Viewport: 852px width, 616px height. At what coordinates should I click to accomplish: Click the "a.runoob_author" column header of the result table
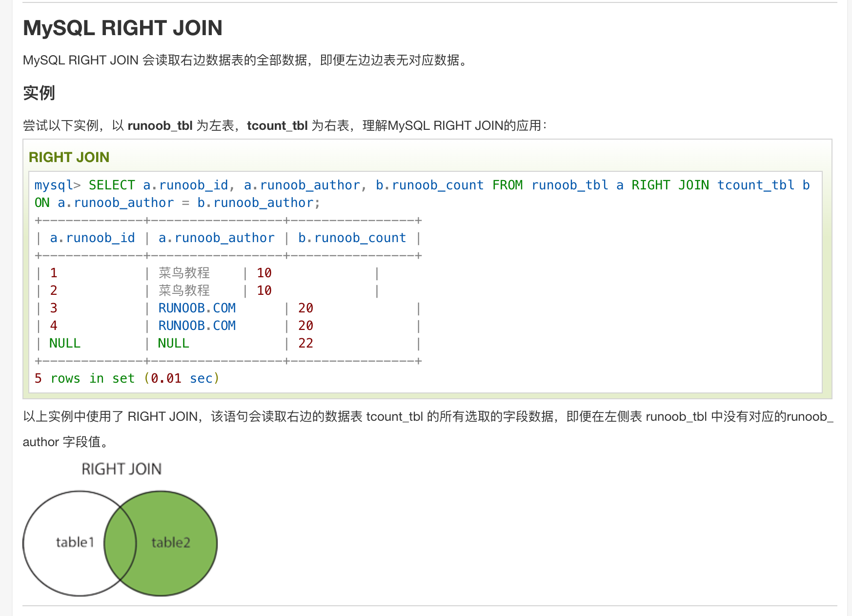click(x=216, y=238)
